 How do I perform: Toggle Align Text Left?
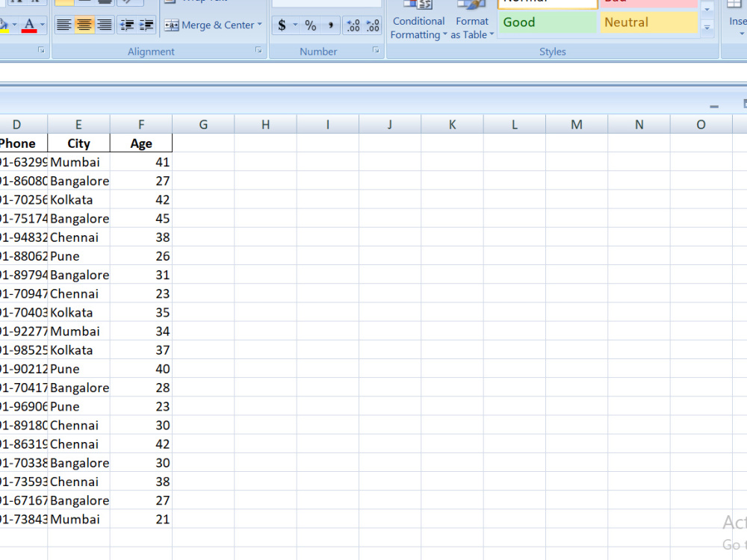[x=63, y=25]
